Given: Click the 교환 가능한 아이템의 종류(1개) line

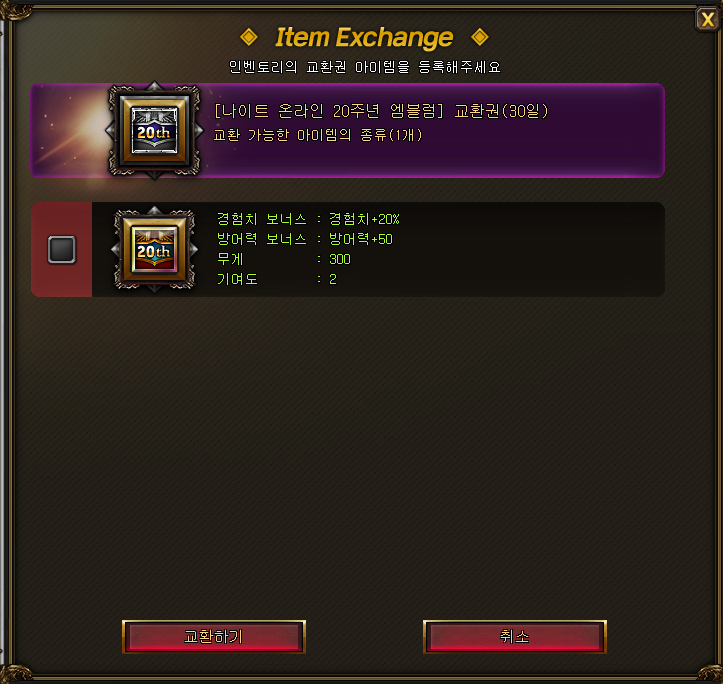Looking at the screenshot, I should pos(318,135).
